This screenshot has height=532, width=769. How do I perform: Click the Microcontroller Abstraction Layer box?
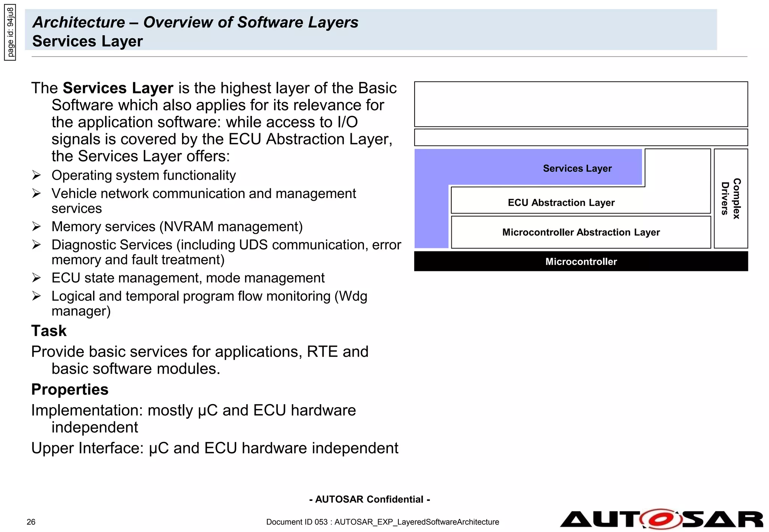pyautogui.click(x=581, y=232)
